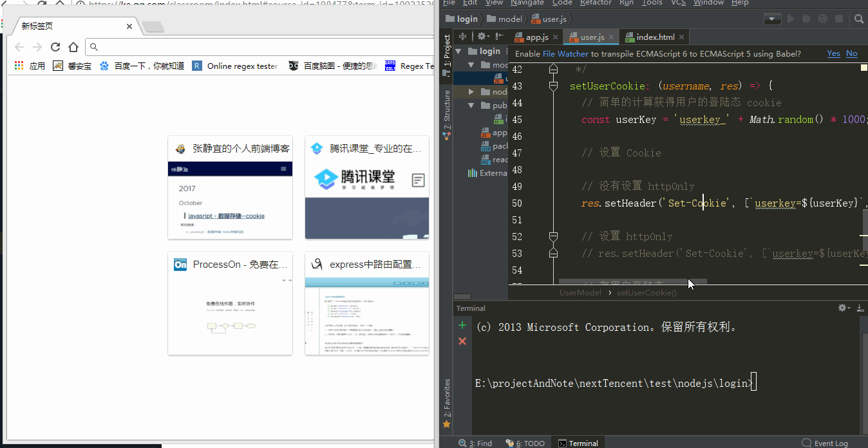Open the Refactor menu
Screen dimensions: 868x448
(596, 3)
